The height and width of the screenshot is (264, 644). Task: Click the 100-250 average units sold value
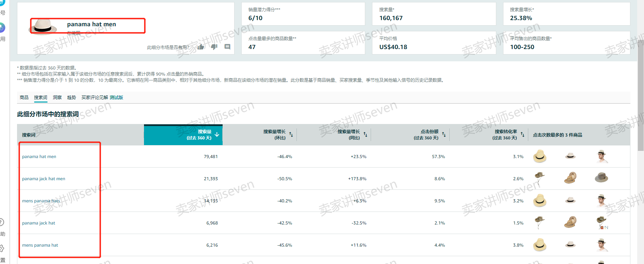pos(522,47)
